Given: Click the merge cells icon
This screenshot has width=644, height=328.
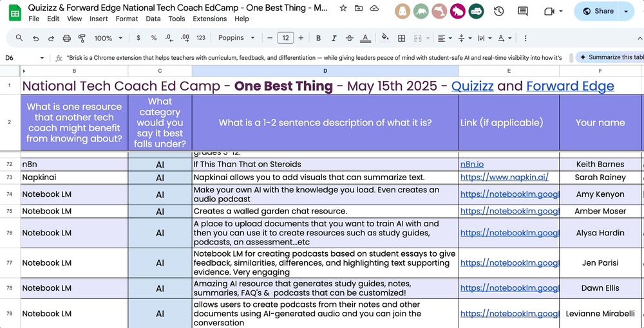Looking at the screenshot, I should point(418,38).
